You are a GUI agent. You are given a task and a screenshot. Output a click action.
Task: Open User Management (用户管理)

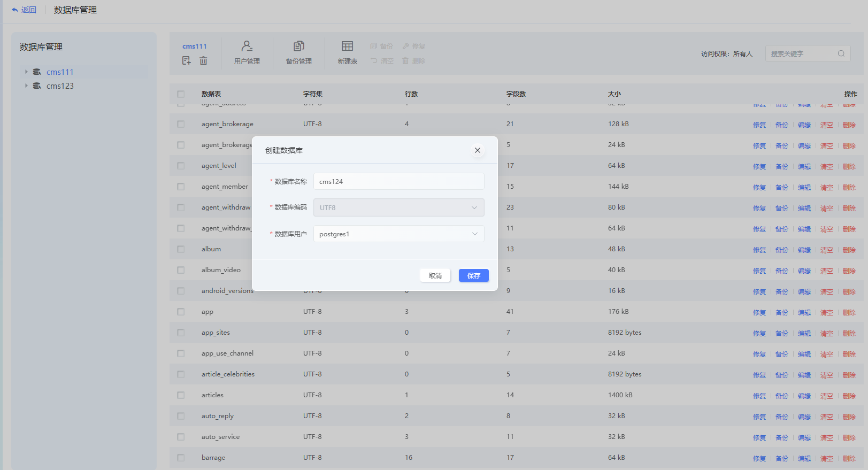coord(247,53)
